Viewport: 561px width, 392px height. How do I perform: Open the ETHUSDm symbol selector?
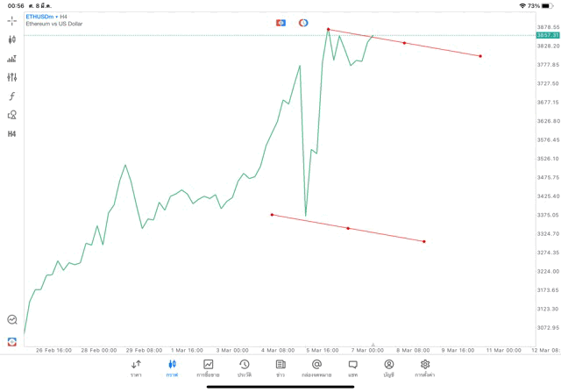(x=39, y=17)
